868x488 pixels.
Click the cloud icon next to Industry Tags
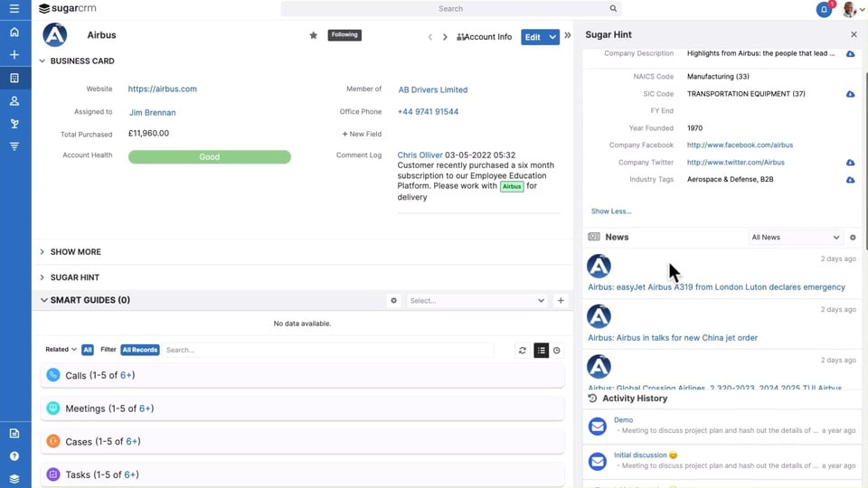click(x=850, y=180)
